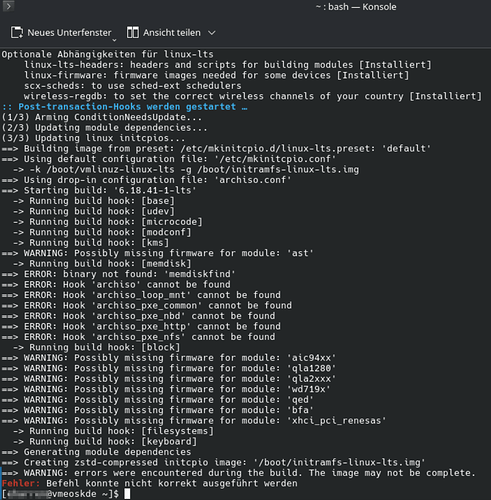Click the 'Optionale Abhängigkeiten für linux-lts' line

tap(108, 54)
